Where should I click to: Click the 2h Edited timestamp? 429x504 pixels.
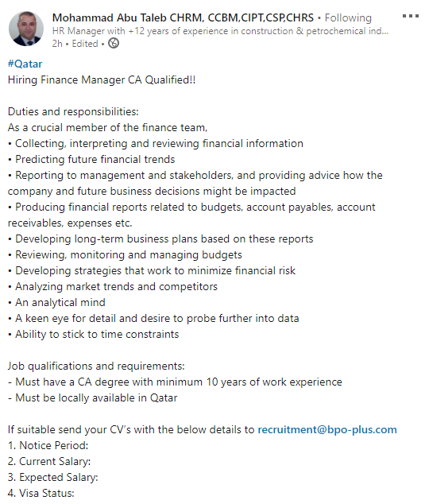point(75,44)
